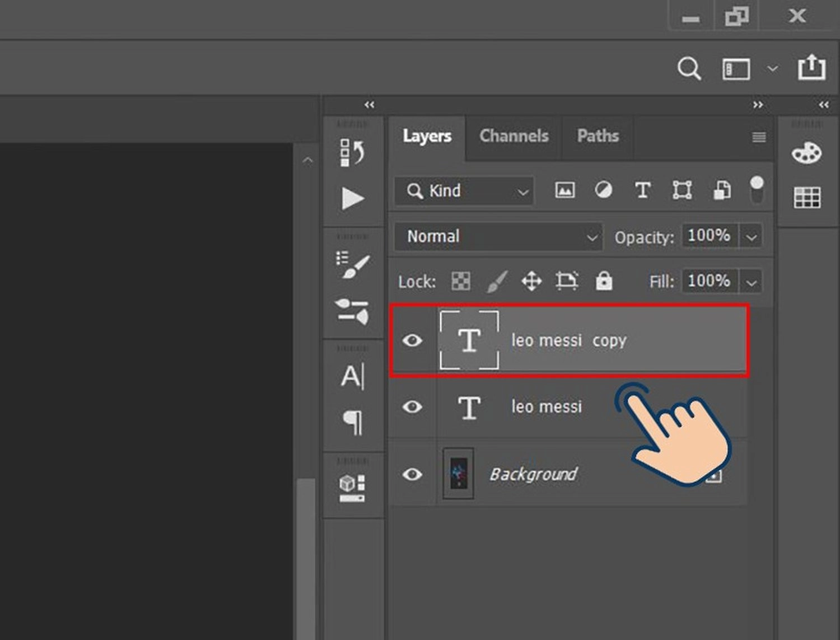
Task: Lock all padlock icon
Action: tap(604, 281)
